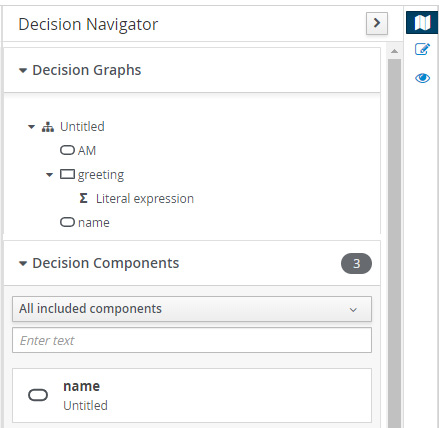The image size is (439, 428).
Task: Collapse the Decision Navigator panel chevron
Action: point(377,23)
